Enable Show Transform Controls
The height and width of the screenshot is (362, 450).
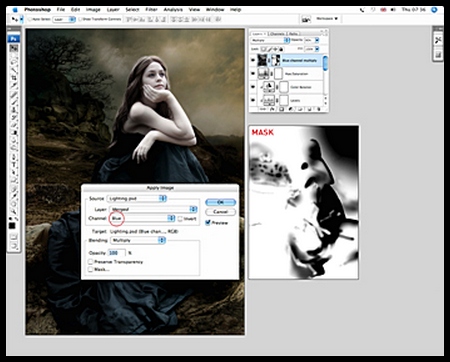pyautogui.click(x=80, y=19)
